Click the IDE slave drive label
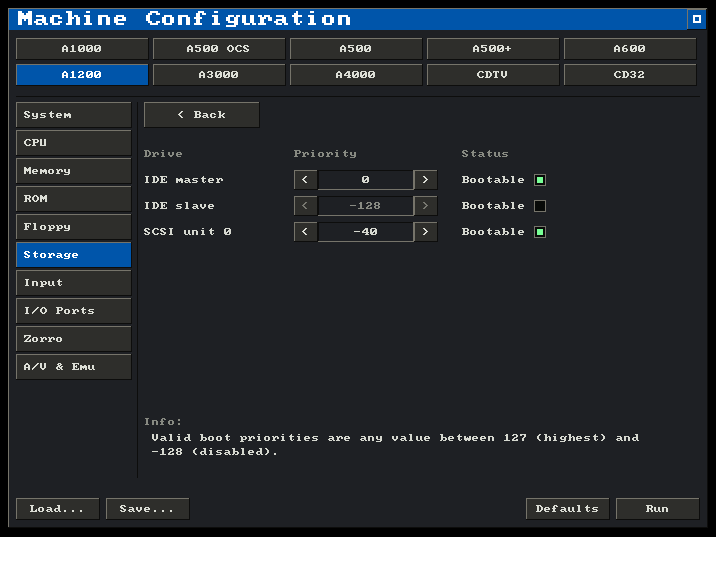 pyautogui.click(x=179, y=206)
